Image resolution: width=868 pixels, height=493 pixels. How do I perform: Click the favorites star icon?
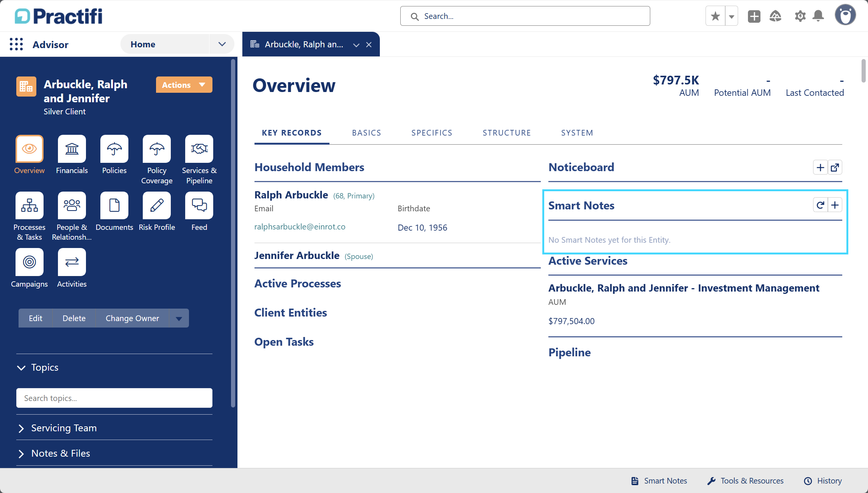coord(715,16)
